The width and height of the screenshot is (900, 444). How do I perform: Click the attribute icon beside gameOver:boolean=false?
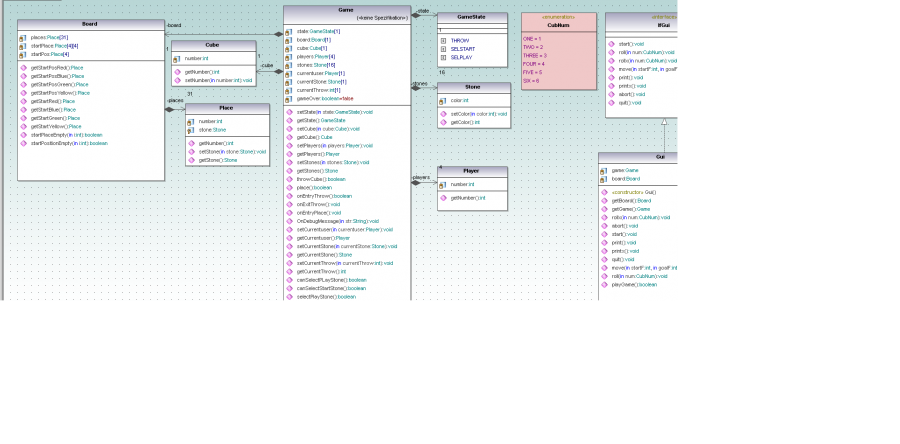point(289,99)
